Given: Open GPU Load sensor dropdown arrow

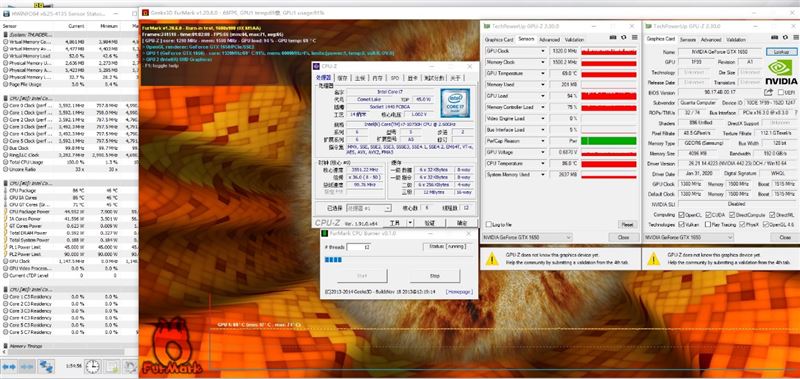Looking at the screenshot, I should (x=542, y=96).
